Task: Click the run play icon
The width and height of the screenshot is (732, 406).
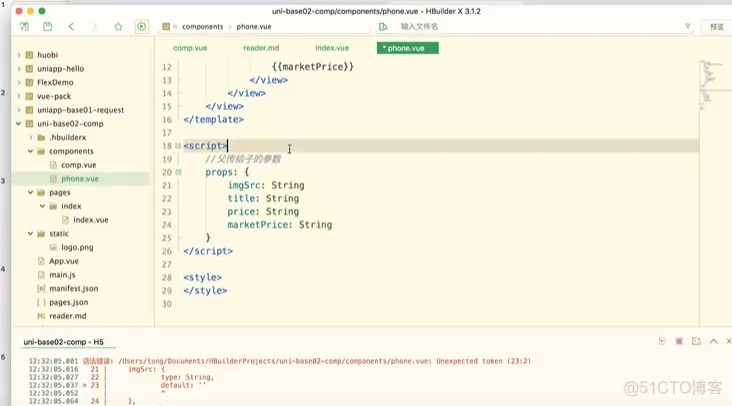Action: pyautogui.click(x=141, y=27)
